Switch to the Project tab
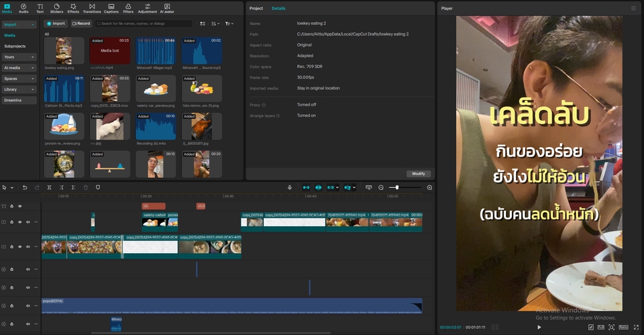Screen dimensions: 644x335 (x=256, y=8)
